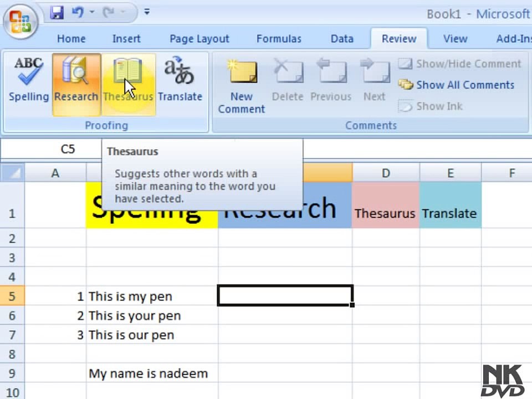The image size is (532, 399).
Task: Click cell A7 containing number 3
Action: tap(55, 335)
